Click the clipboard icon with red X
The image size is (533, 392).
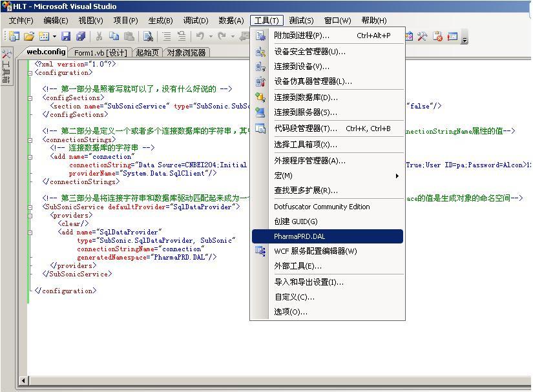click(437, 36)
